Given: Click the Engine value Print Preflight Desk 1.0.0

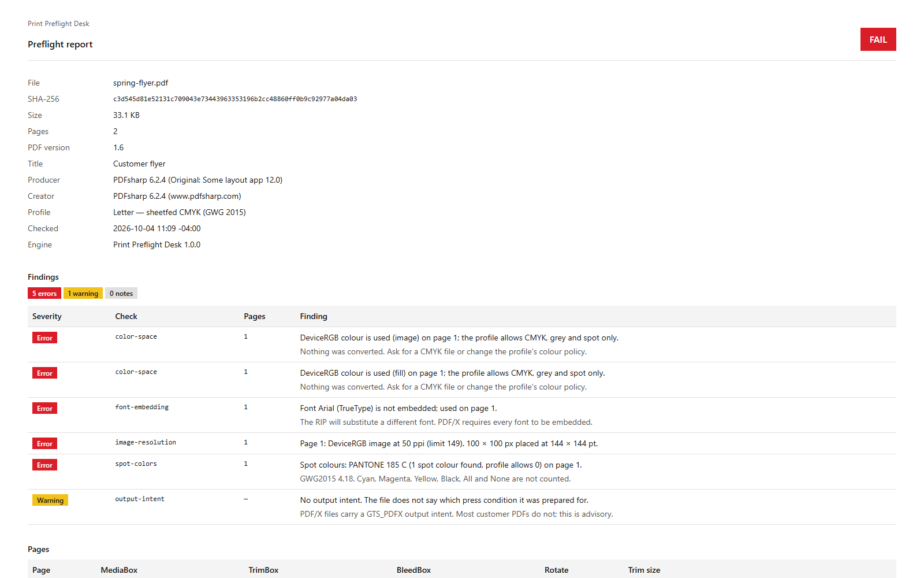Looking at the screenshot, I should pyautogui.click(x=157, y=244).
